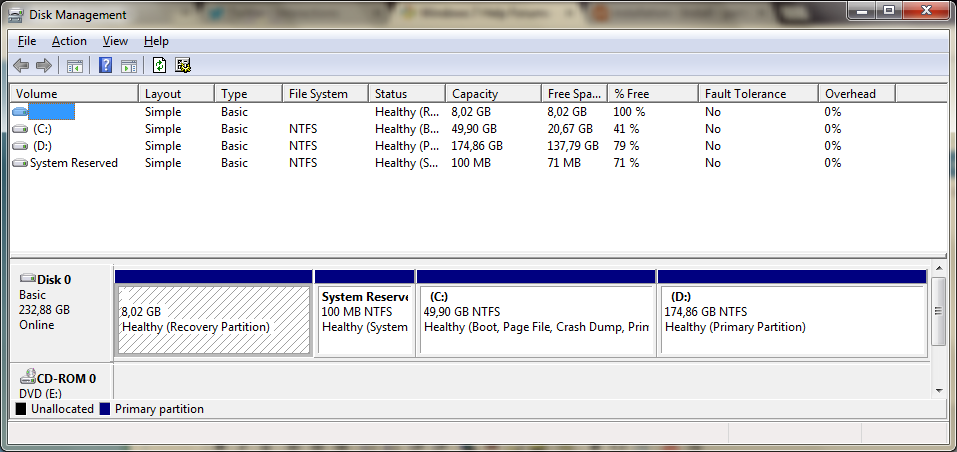The width and height of the screenshot is (957, 452).
Task: Click the scroll up arrow in disk pane
Action: (x=940, y=269)
